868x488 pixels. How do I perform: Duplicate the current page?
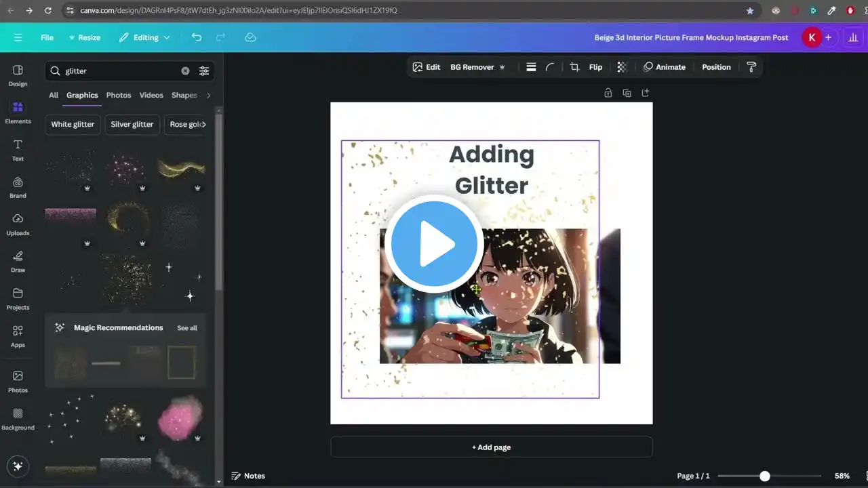(627, 93)
